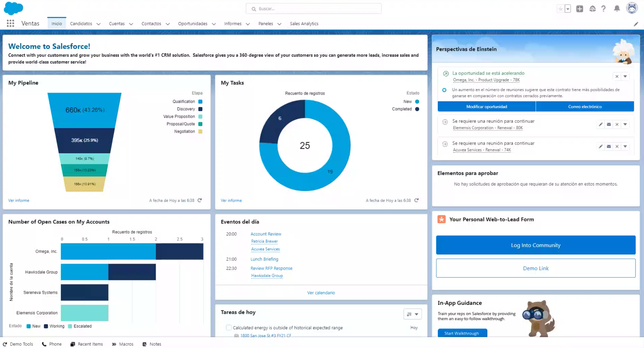The image size is (644, 348).
Task: Dismiss the Omega, Inc. insight
Action: coord(617,76)
